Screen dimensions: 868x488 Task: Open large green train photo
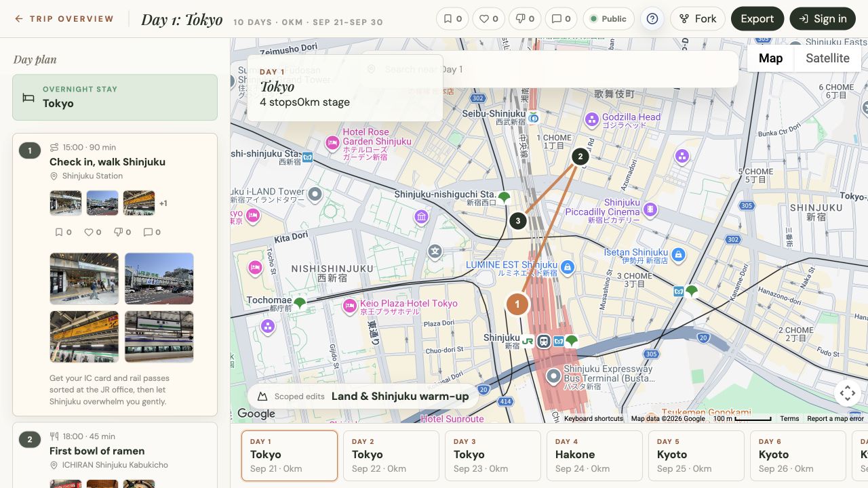click(x=159, y=337)
